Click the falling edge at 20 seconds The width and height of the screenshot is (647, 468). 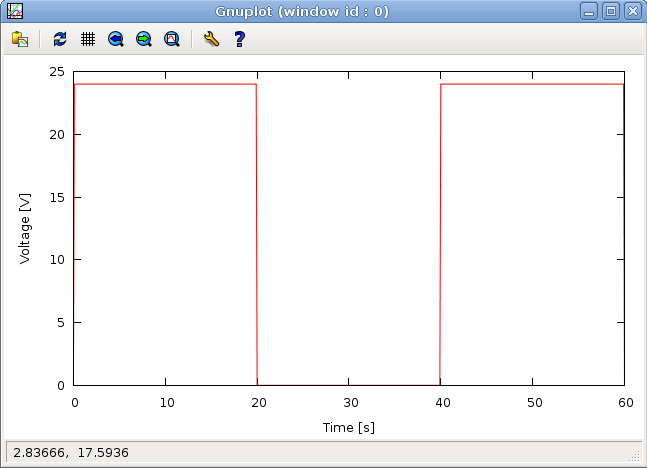pyautogui.click(x=257, y=235)
